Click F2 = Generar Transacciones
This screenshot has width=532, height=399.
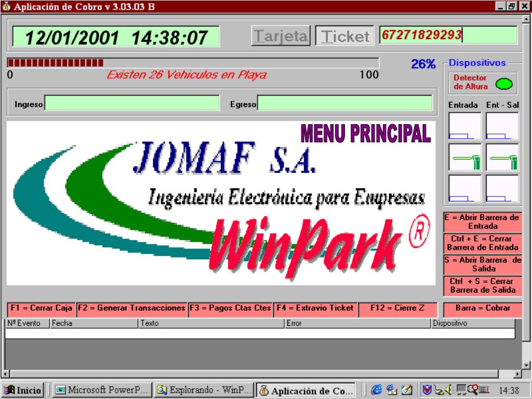[x=131, y=309]
